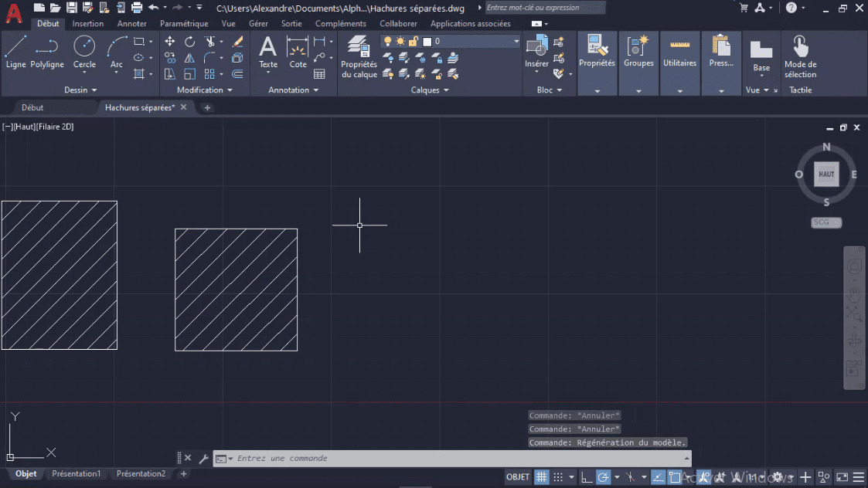
Task: Select the Cercle tool
Action: pos(84,54)
